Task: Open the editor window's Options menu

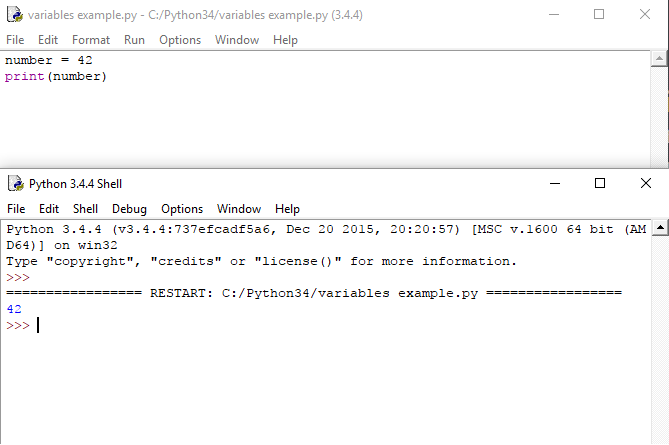Action: click(180, 40)
